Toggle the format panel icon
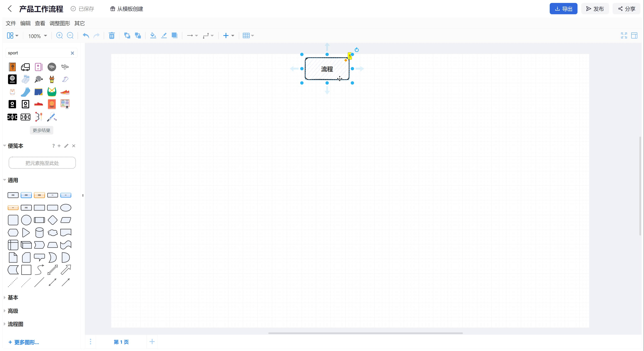Viewport: 644px width, 351px height. pyautogui.click(x=634, y=36)
